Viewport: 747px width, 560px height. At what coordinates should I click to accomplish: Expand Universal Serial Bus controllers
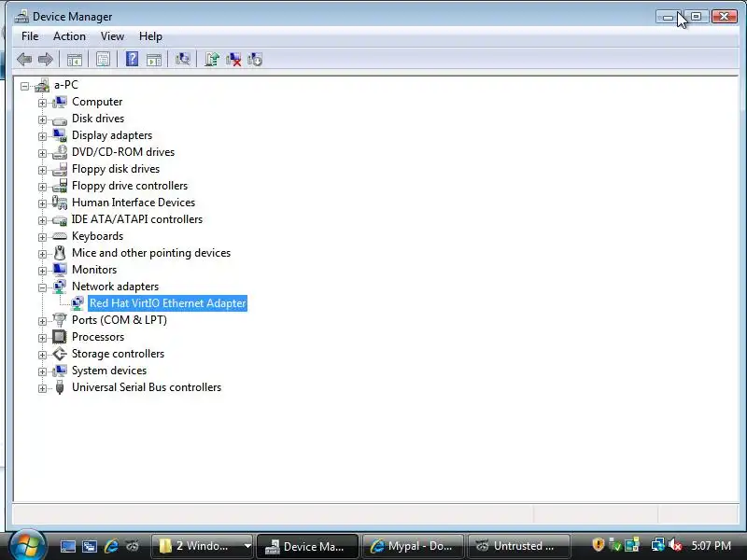pos(42,388)
